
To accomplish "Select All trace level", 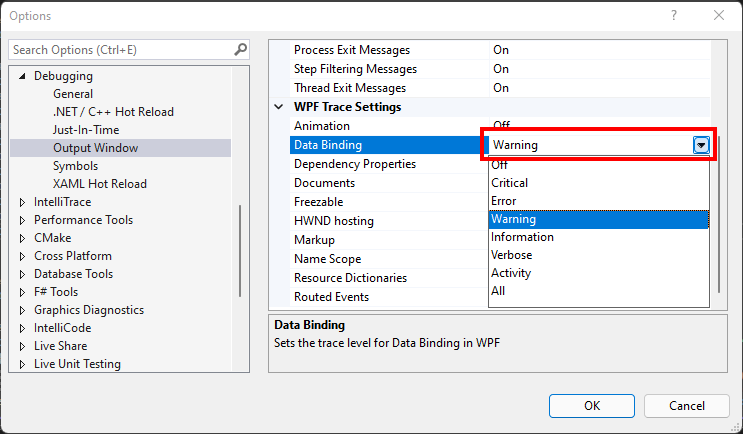I will click(599, 291).
